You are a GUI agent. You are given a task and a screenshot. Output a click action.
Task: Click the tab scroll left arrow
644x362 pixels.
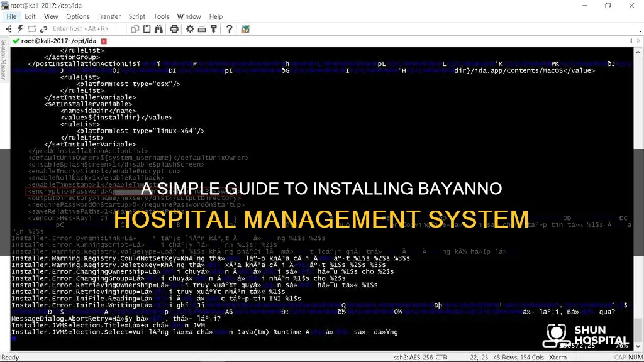631,41
